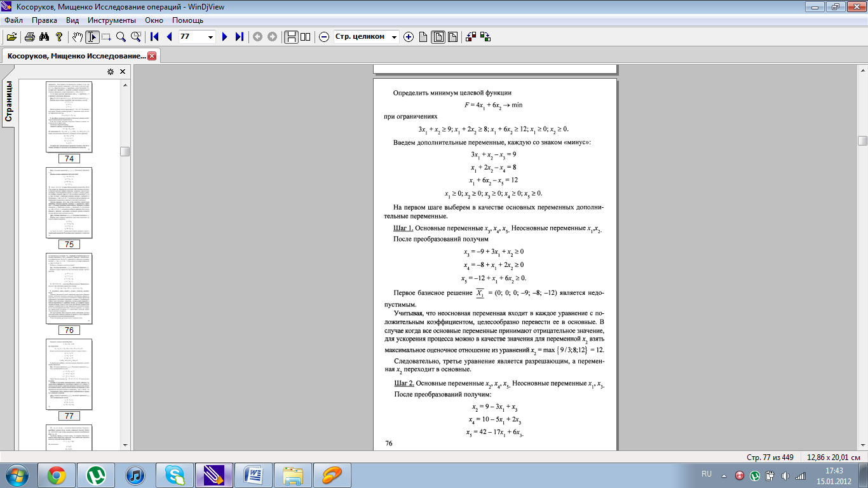Open Skype from the taskbar

pos(175,475)
